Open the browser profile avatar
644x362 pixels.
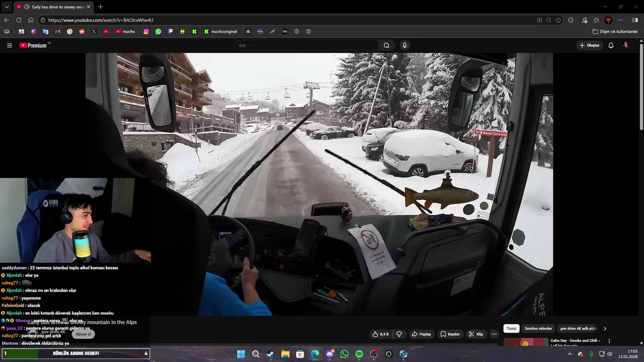click(x=608, y=20)
